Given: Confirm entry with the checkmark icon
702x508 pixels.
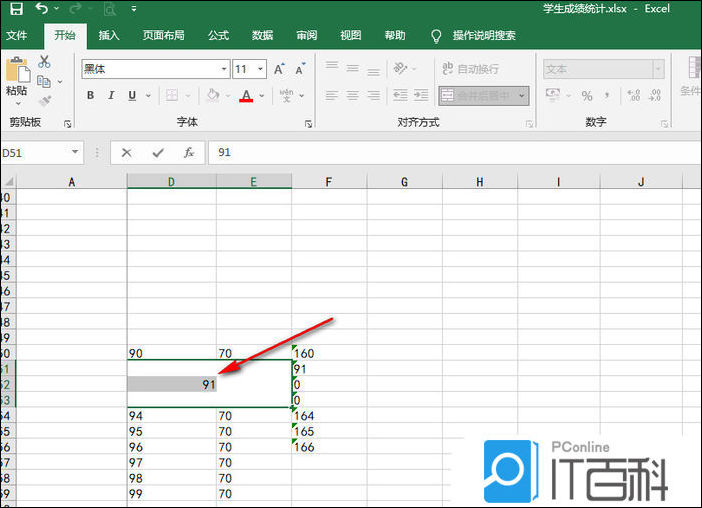Looking at the screenshot, I should (x=157, y=153).
